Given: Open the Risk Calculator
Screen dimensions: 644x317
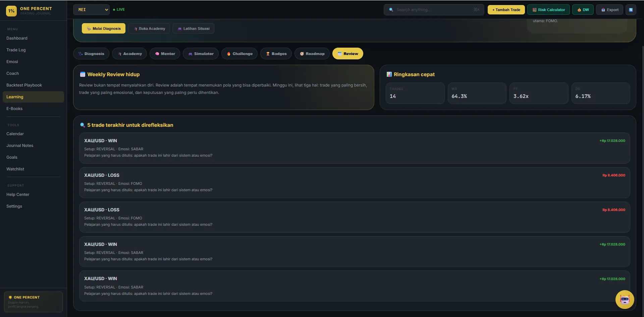Looking at the screenshot, I should click(x=548, y=10).
